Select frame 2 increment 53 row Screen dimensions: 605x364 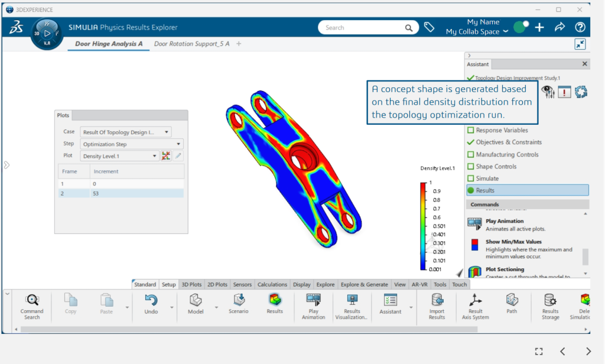click(121, 193)
